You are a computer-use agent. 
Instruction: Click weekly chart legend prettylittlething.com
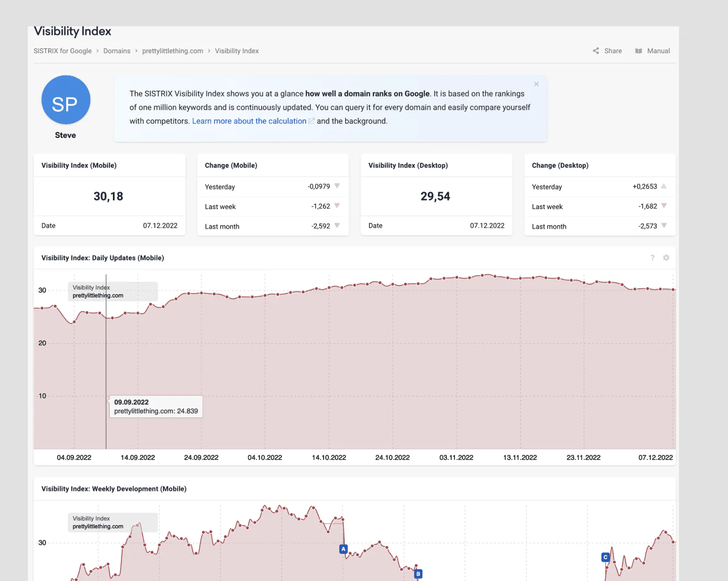(98, 526)
